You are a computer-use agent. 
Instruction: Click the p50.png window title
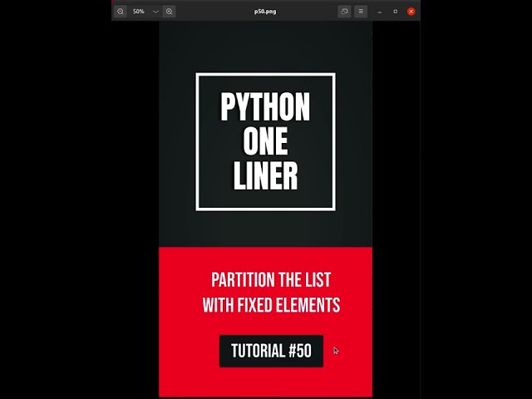265,12
